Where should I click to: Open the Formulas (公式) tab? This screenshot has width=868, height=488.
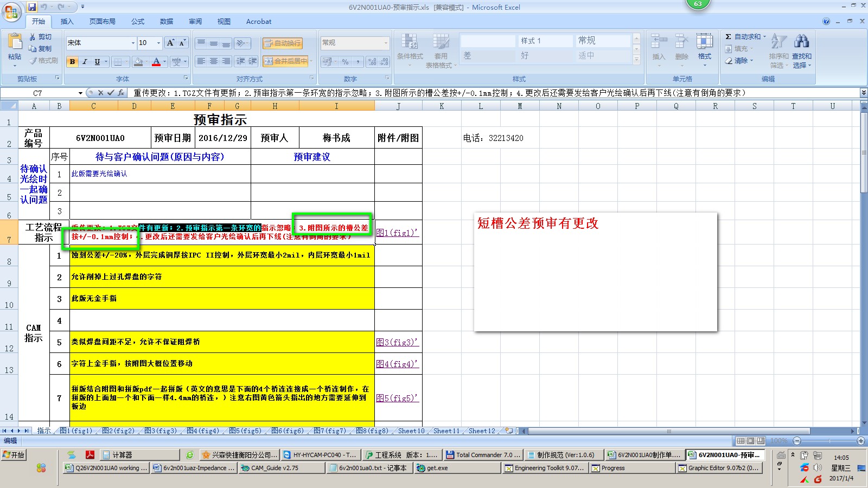tap(138, 22)
